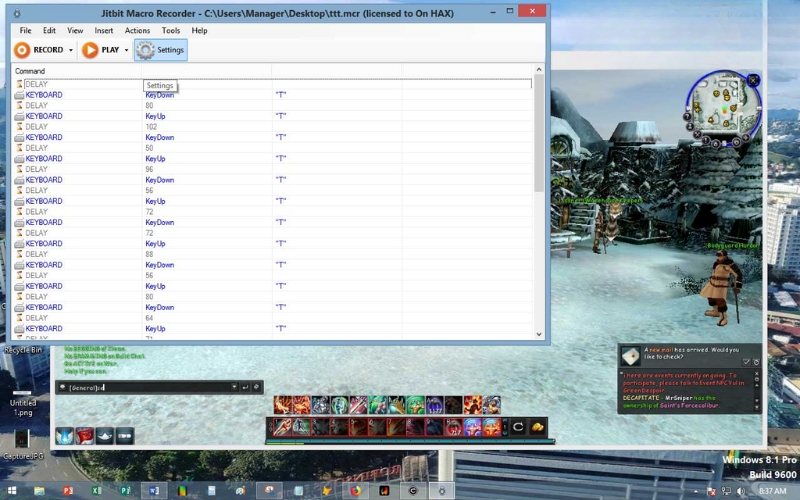The height and width of the screenshot is (500, 800).
Task: Open the Actions menu
Action: 137,31
